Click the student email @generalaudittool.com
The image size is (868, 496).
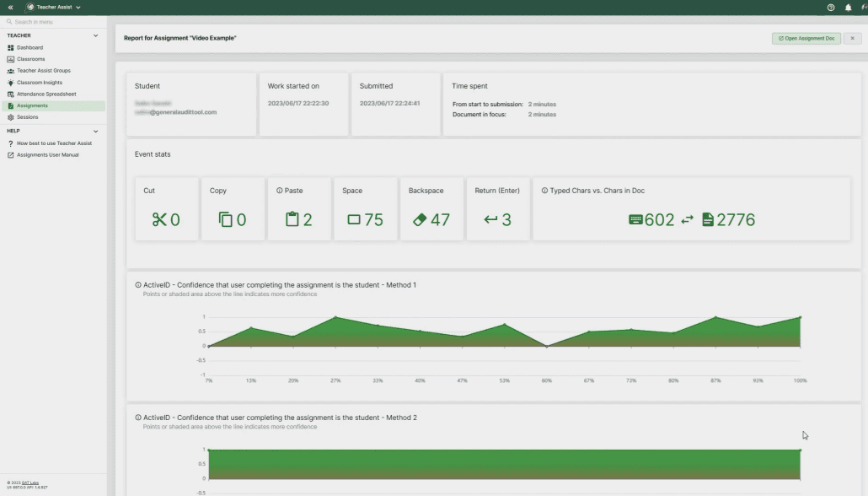click(x=176, y=112)
